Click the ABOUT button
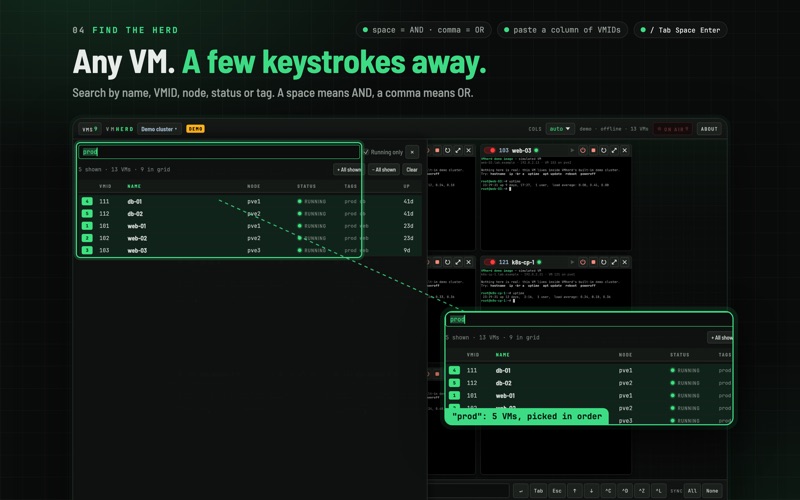Screen dimensions: 800x500 [709, 129]
